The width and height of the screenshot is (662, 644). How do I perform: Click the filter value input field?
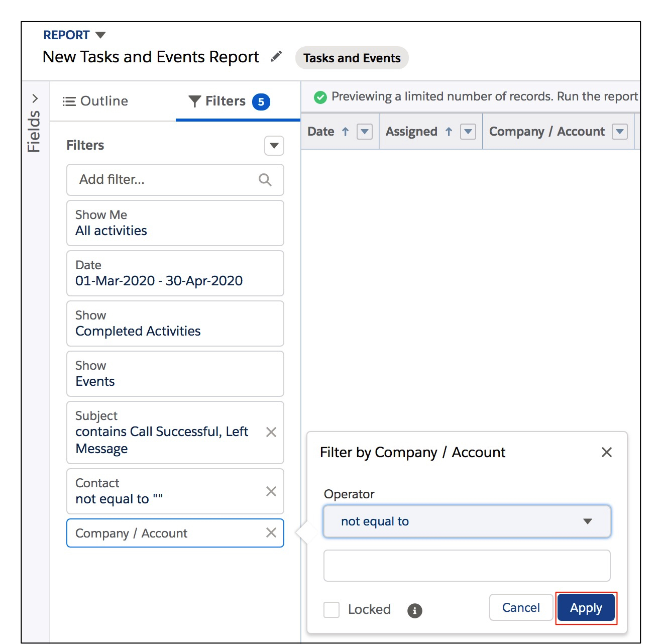pos(467,565)
